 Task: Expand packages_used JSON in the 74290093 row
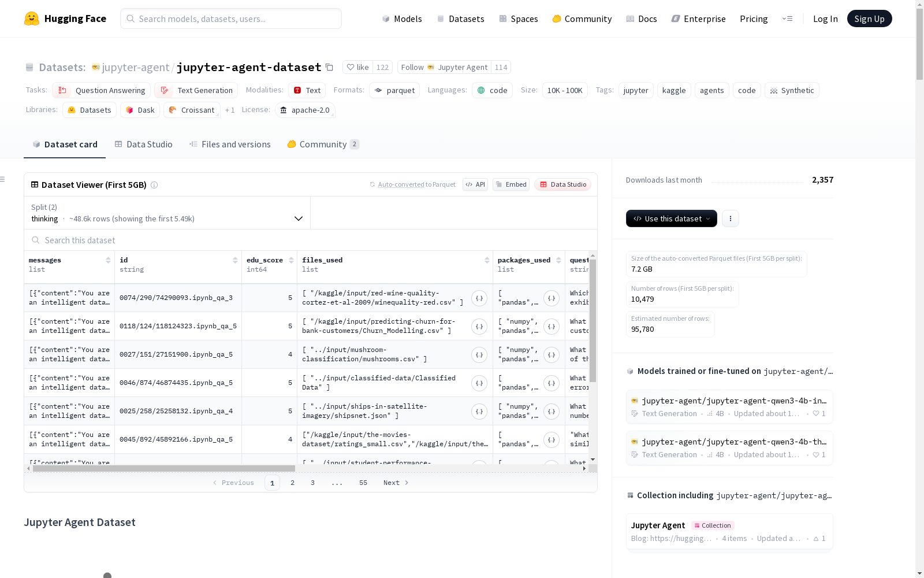point(552,298)
